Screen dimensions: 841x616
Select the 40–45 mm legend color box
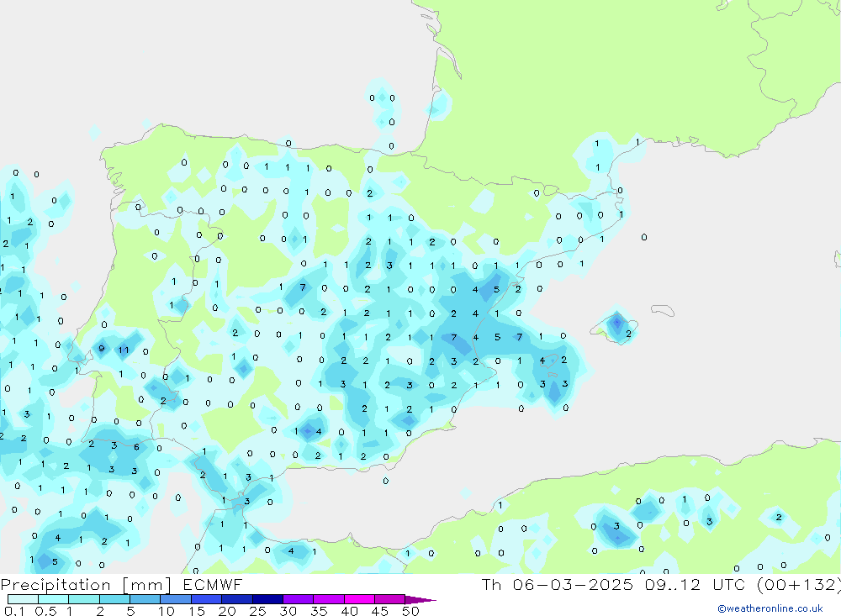(x=359, y=599)
